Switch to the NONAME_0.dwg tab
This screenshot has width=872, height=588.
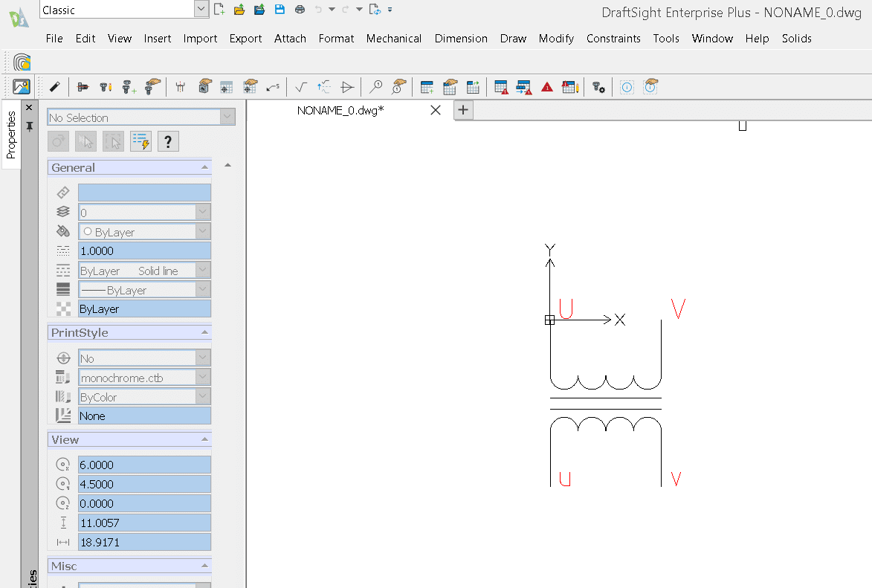pos(340,110)
